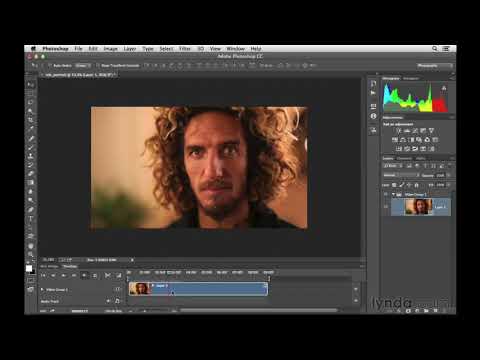This screenshot has width=480, height=360.
Task: Toggle lock position
Action: (409, 185)
